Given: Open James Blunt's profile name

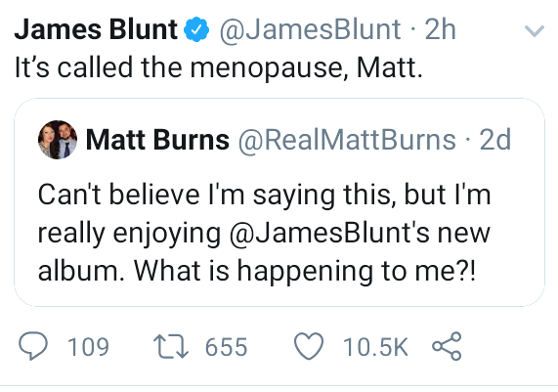Looking at the screenshot, I should point(96,29).
